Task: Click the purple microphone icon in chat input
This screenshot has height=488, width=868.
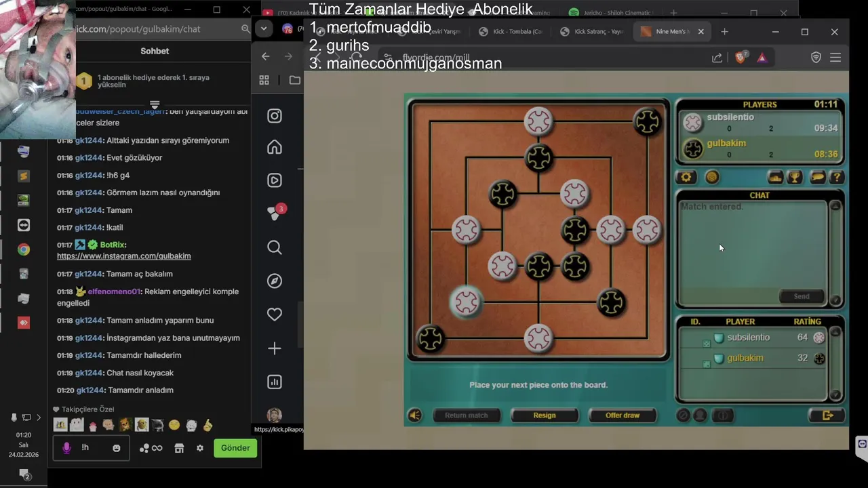Action: (x=66, y=448)
